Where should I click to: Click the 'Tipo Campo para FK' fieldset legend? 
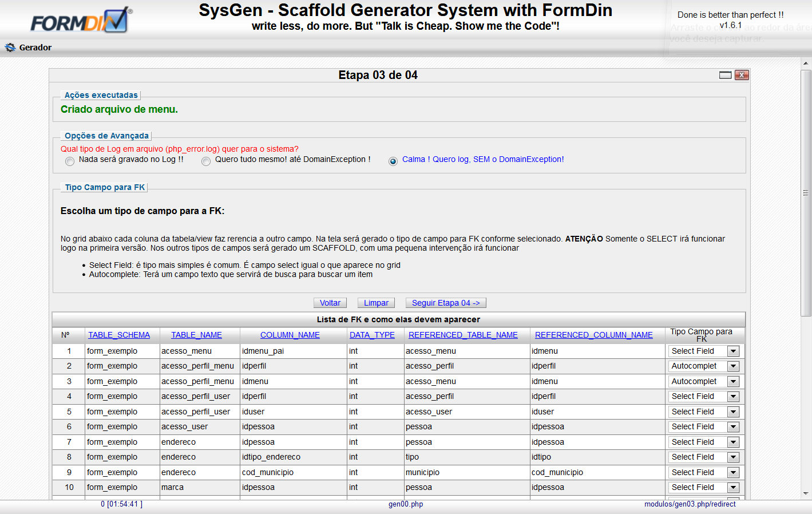pyautogui.click(x=105, y=187)
